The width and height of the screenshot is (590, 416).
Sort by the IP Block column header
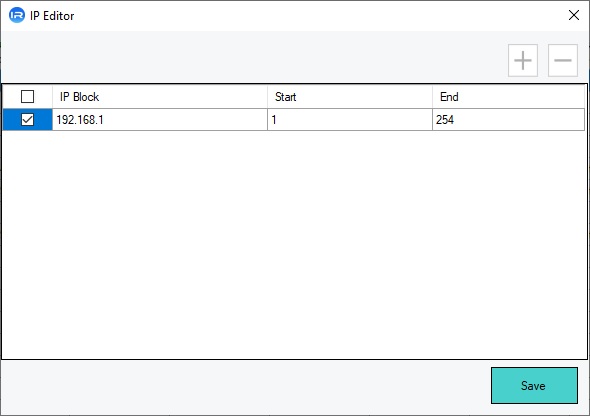pyautogui.click(x=160, y=97)
